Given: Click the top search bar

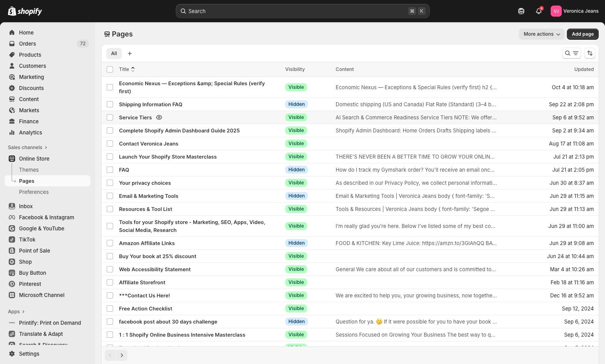Looking at the screenshot, I should pos(302,11).
